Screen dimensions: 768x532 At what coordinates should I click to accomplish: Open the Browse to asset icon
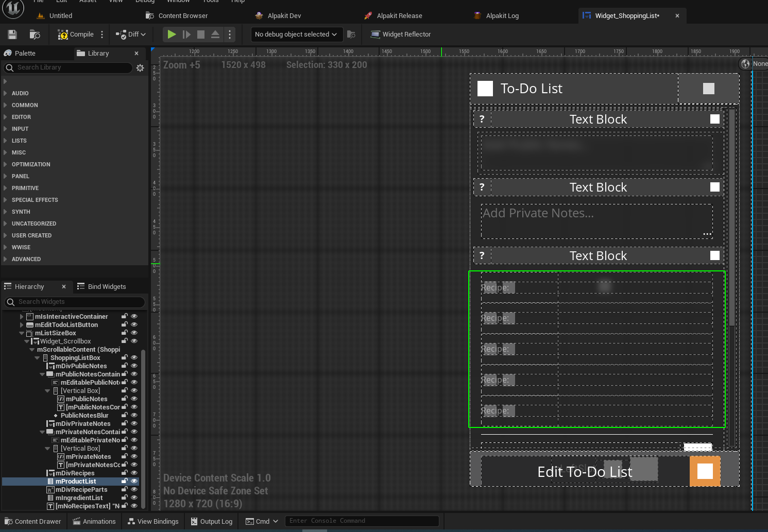[x=35, y=35]
